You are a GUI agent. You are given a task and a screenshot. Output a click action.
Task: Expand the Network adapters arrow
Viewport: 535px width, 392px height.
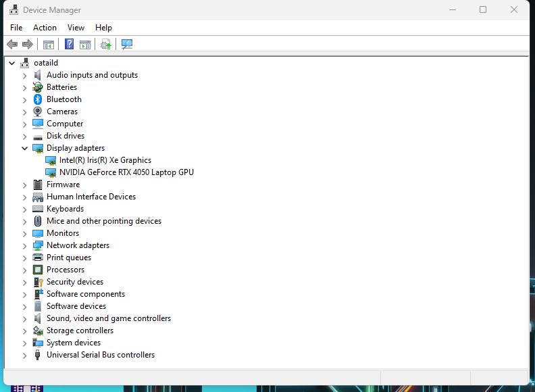tap(24, 246)
